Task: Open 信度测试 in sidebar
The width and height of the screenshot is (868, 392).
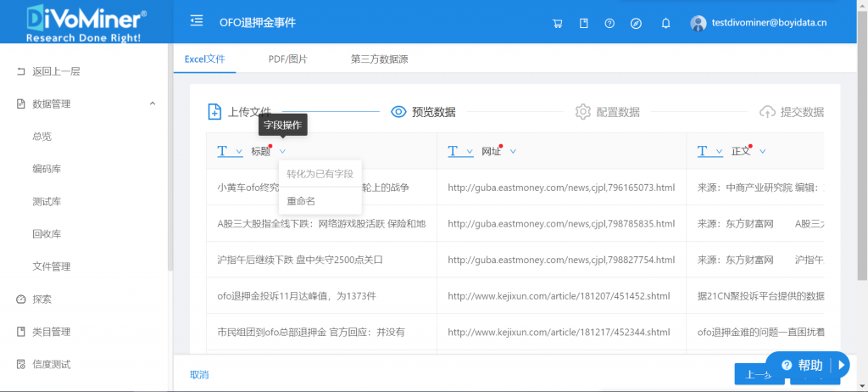Action: point(52,364)
